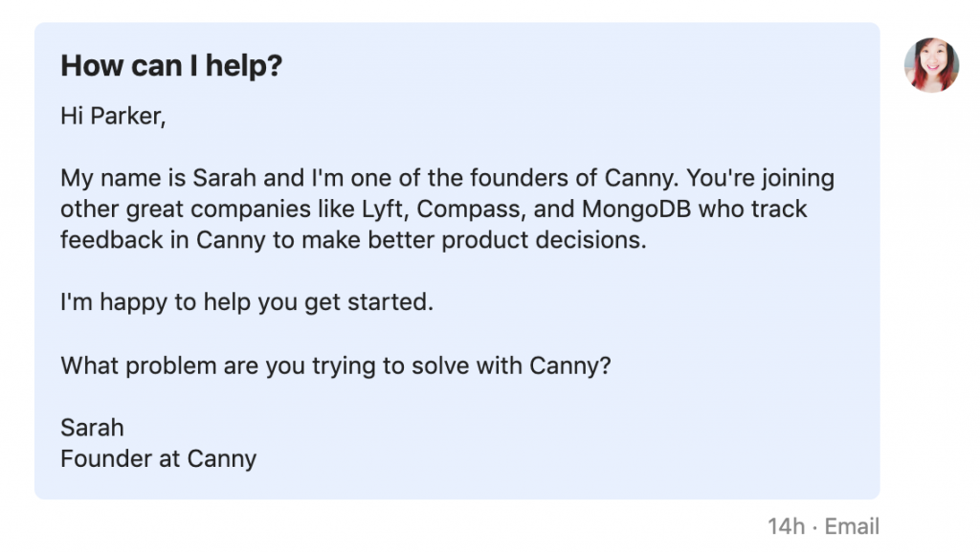Click the "Sarah" signature name
The image size is (980, 553).
pyautogui.click(x=93, y=428)
